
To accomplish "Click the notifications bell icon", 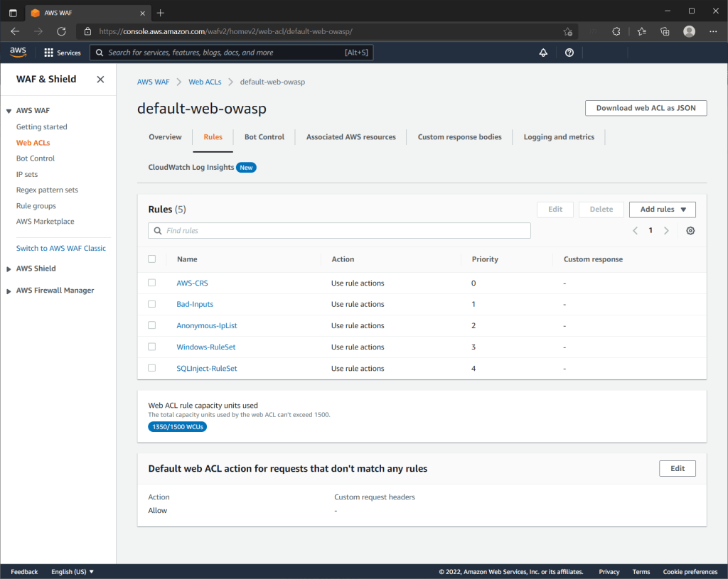I will 543,53.
